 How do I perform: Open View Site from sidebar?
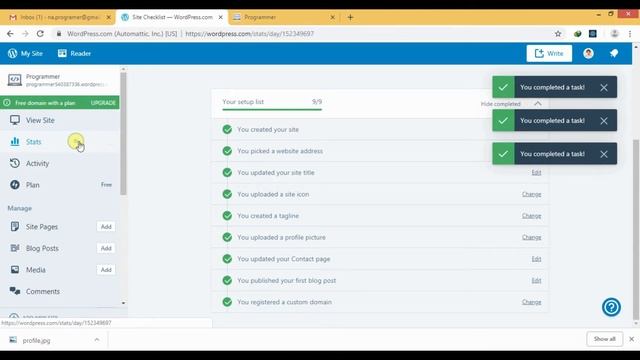(x=40, y=120)
